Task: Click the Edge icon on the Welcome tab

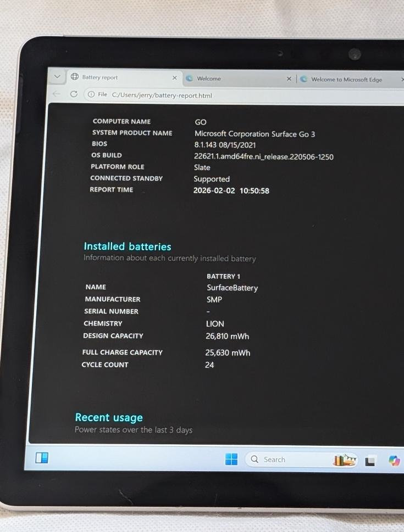Action: pos(189,79)
